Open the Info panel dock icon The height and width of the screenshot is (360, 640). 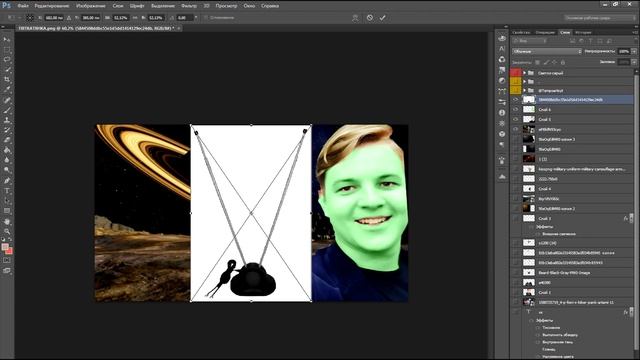502,113
